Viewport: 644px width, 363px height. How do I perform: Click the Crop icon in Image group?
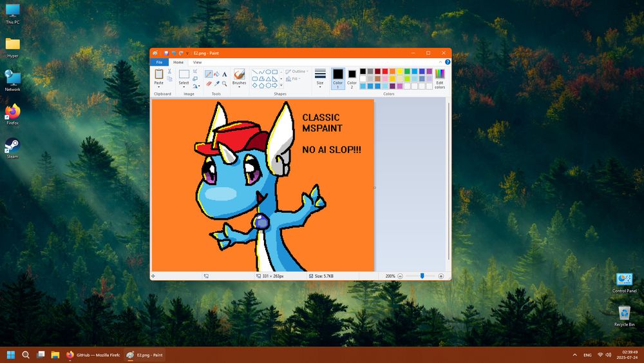point(195,71)
